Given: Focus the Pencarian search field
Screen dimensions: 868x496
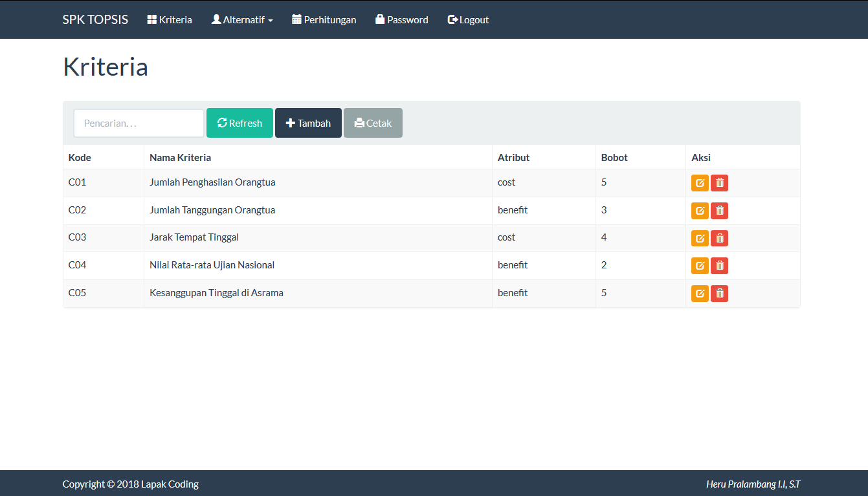Looking at the screenshot, I should pyautogui.click(x=139, y=123).
